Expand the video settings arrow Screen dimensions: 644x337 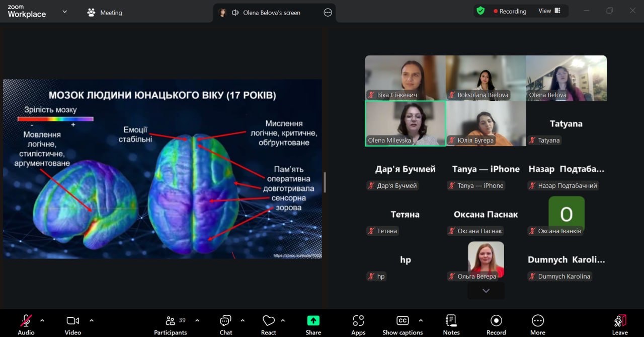coord(92,320)
